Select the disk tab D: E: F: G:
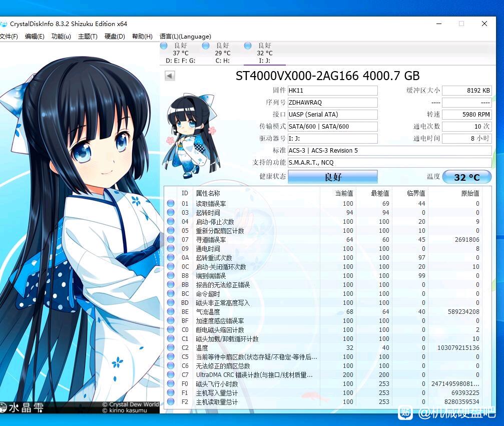Screen dimensions: 504x426 [180, 53]
